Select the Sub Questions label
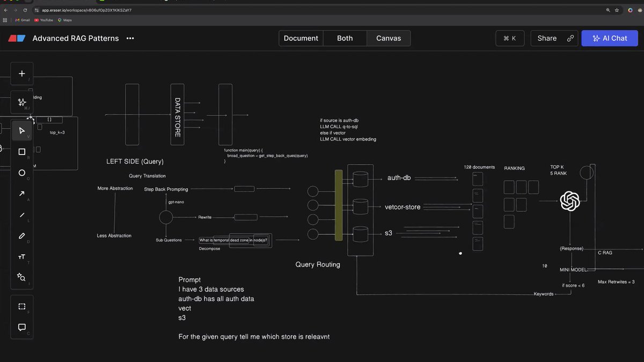The height and width of the screenshot is (362, 644). pos(169,240)
